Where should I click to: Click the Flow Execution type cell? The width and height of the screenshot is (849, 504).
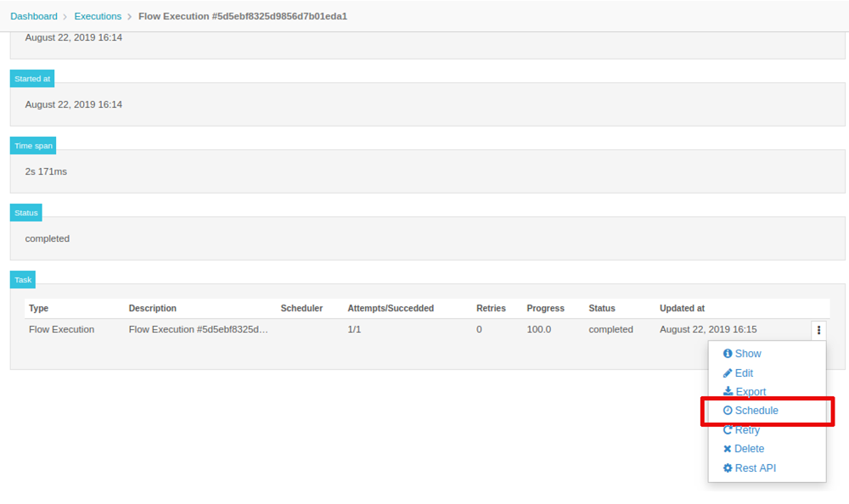pos(61,329)
